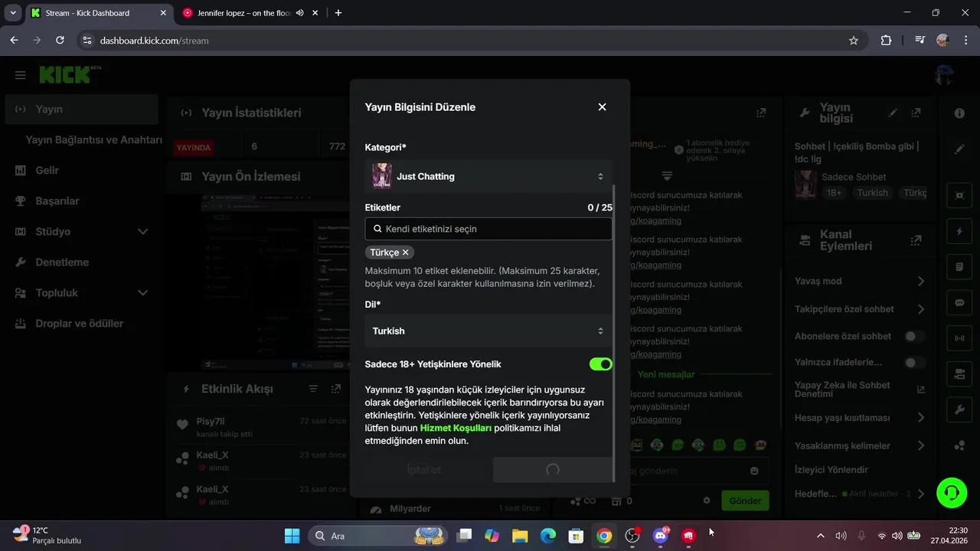Image resolution: width=980 pixels, height=551 pixels.
Task: Open Yayın Bağlantısı ve Anahtarı
Action: click(93, 140)
